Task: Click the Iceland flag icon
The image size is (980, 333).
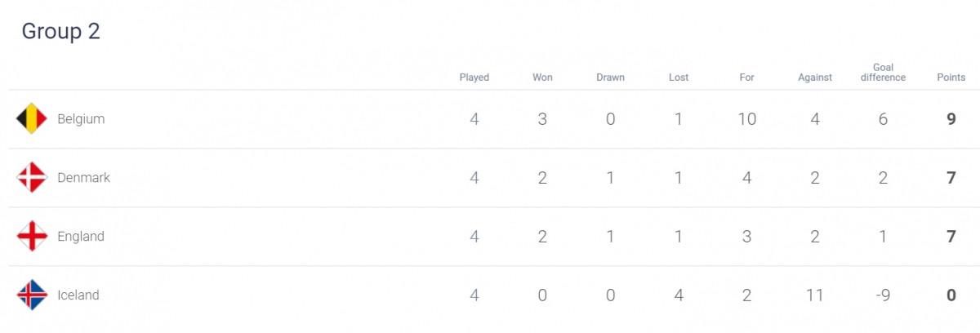Action: [x=33, y=295]
